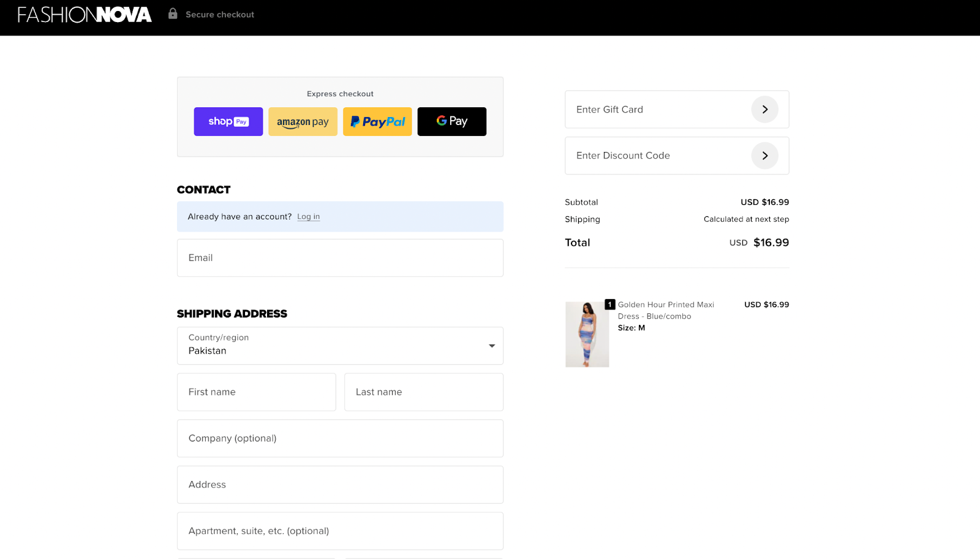This screenshot has width=980, height=559.
Task: Apply gift card arrow button
Action: click(x=765, y=110)
